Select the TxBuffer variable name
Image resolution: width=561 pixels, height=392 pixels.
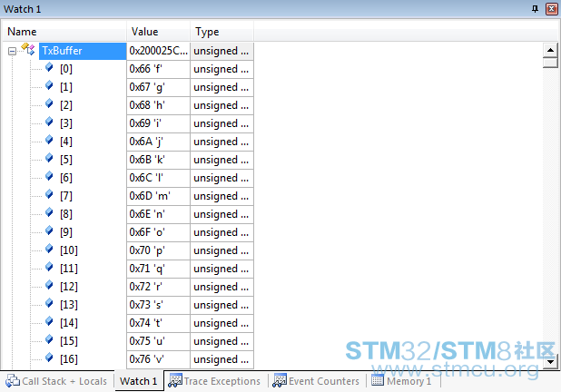(x=63, y=51)
